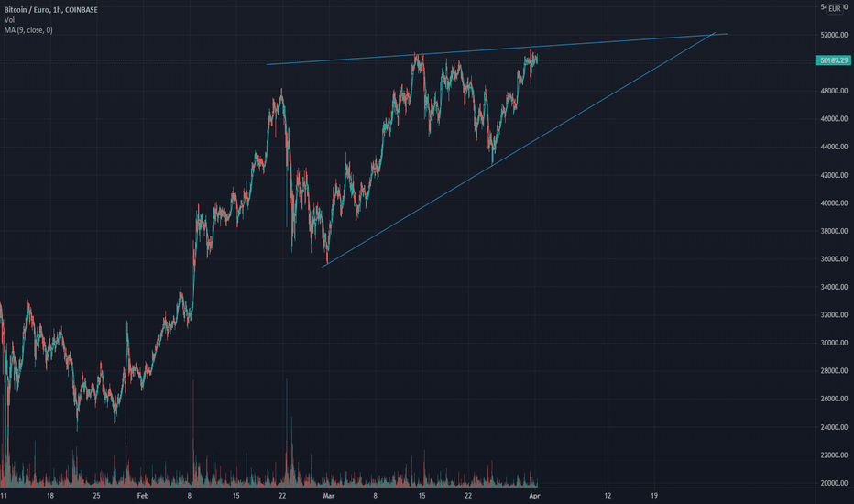Click the Apr date on time axis
Viewport: 854px width, 504px height.
point(534,496)
